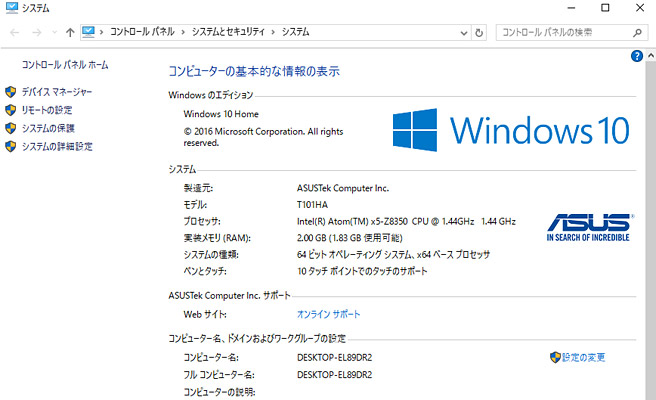Expand chevron after コントロール パネル breadcrumb

(x=183, y=32)
